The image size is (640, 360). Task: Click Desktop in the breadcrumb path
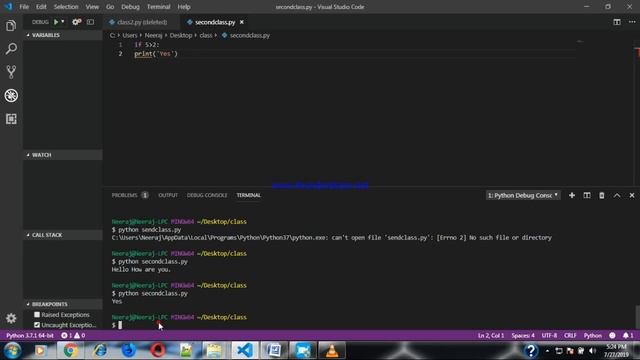[181, 36]
